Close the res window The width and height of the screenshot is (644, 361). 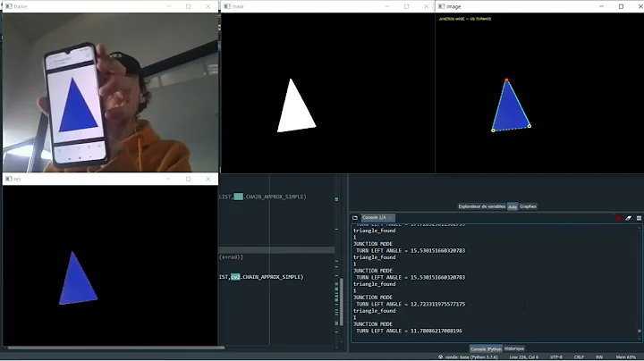[x=208, y=179]
